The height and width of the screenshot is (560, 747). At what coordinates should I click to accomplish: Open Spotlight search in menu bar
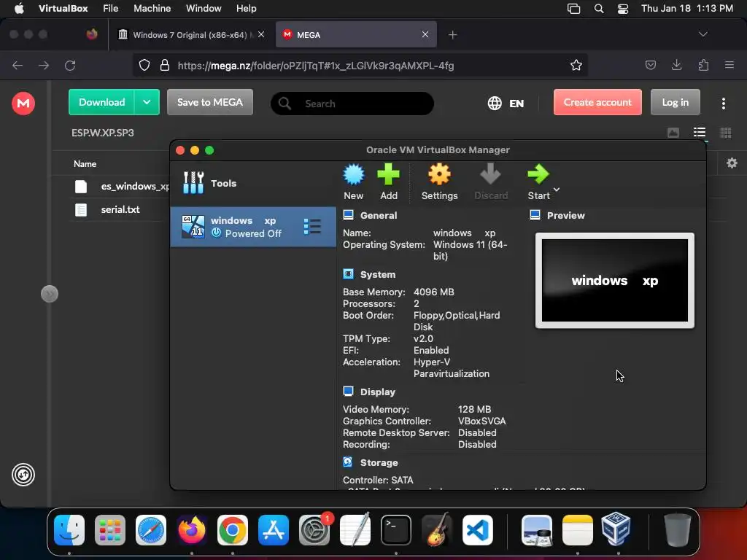click(x=599, y=9)
